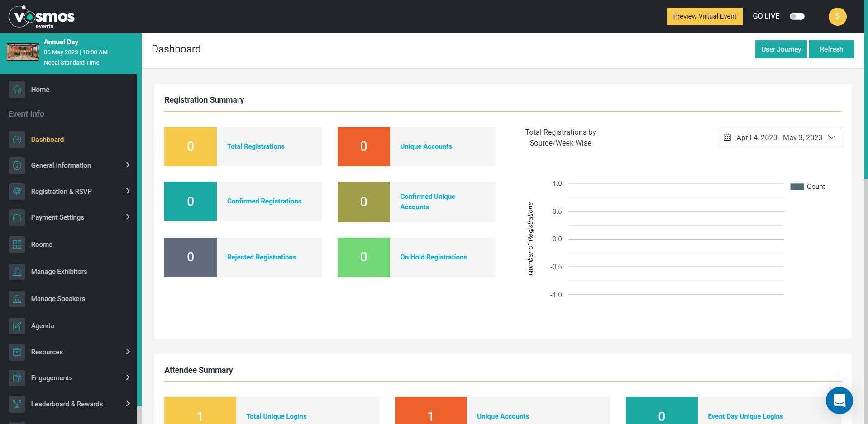Click the Dashboard gauge icon
The width and height of the screenshot is (868, 424).
17,140
